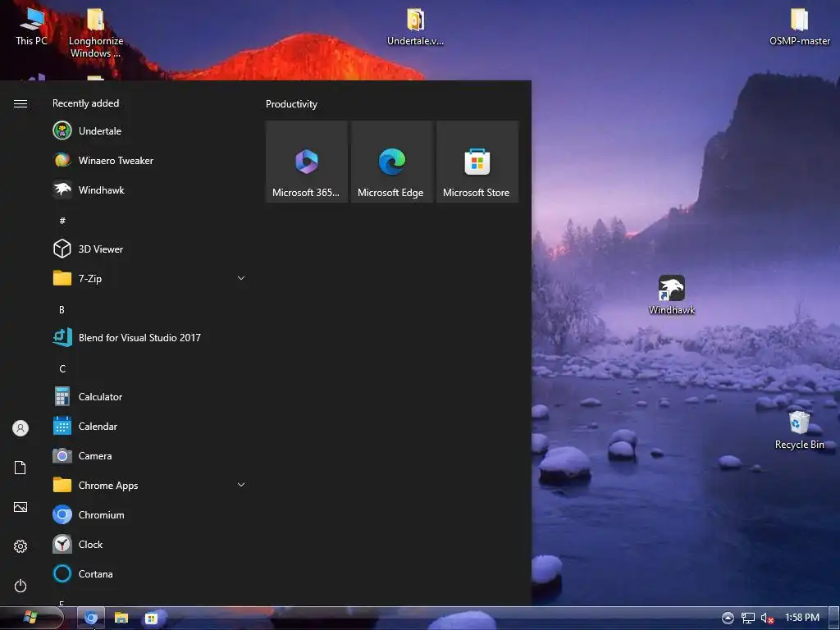Open the Microsoft Edge tile
Image resolution: width=840 pixels, height=630 pixels.
pos(391,162)
